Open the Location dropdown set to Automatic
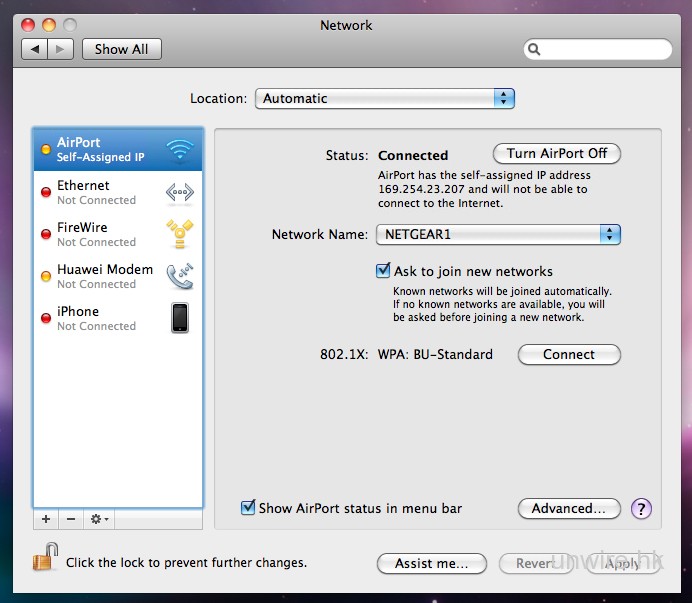692x603 pixels. coord(385,99)
